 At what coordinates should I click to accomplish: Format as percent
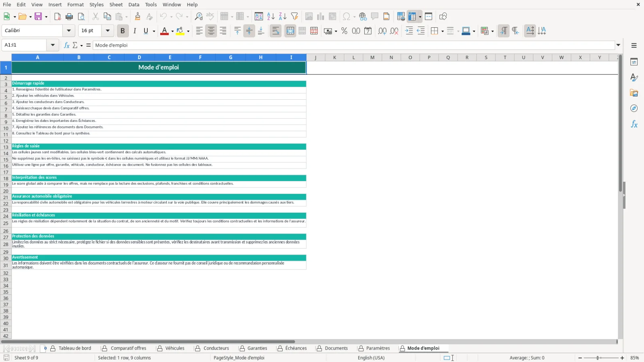344,31
